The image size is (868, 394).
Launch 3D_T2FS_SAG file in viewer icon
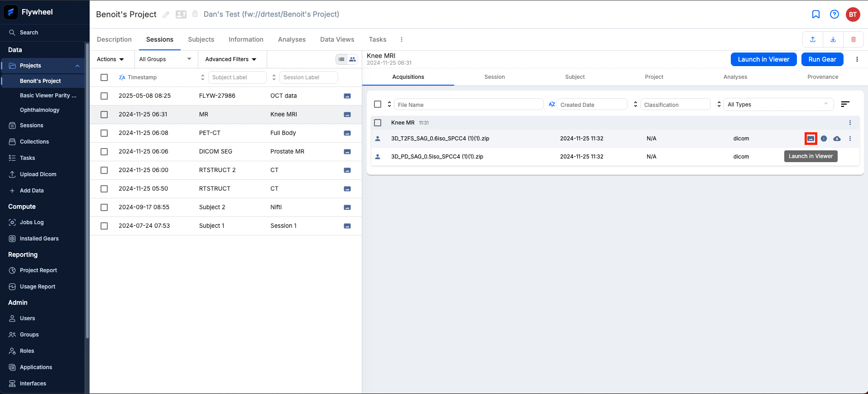[810, 139]
